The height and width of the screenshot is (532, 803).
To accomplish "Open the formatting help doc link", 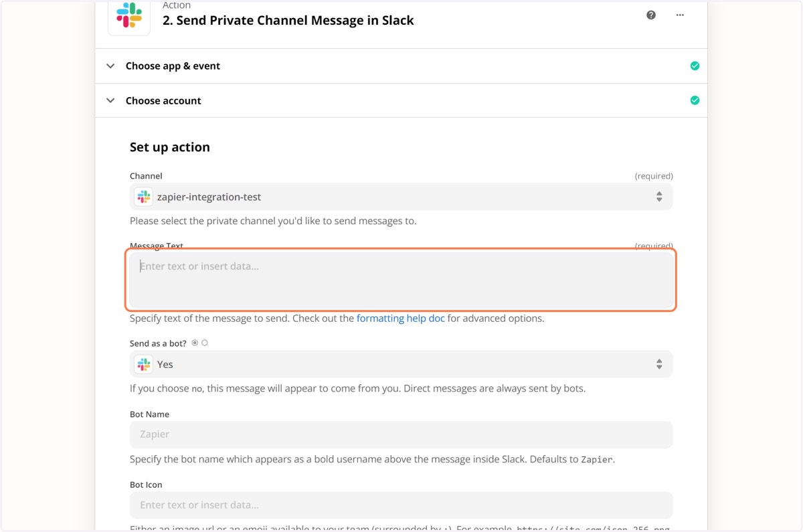I will coord(400,319).
